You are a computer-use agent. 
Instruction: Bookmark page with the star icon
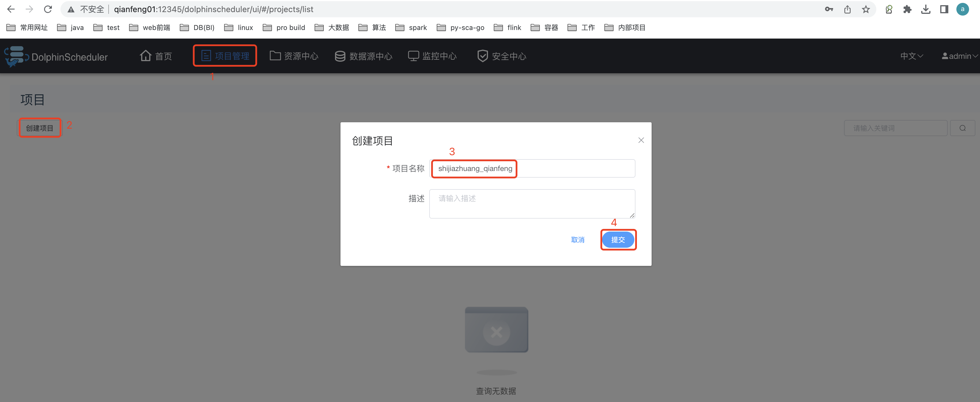(x=866, y=9)
